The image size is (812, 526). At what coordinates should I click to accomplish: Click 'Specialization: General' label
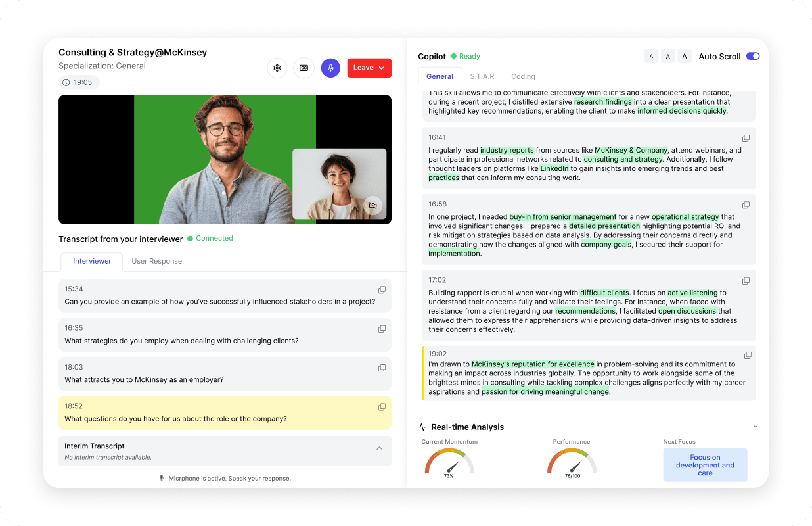click(x=102, y=66)
